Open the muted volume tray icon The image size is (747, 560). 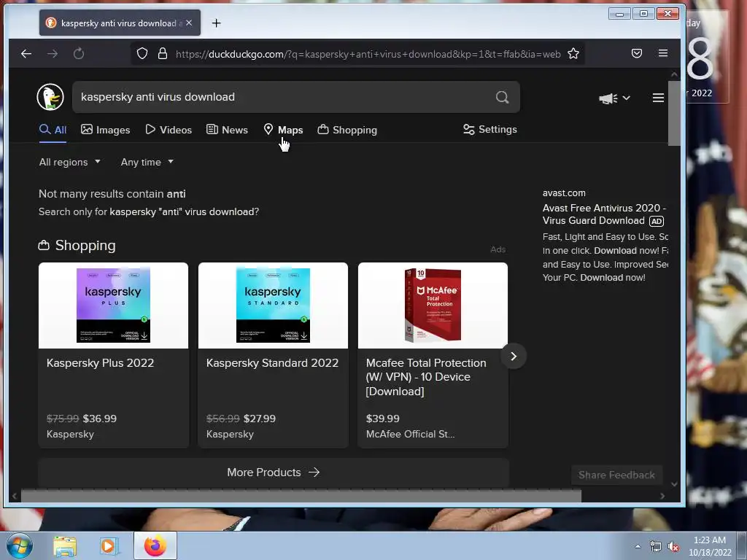click(x=673, y=547)
